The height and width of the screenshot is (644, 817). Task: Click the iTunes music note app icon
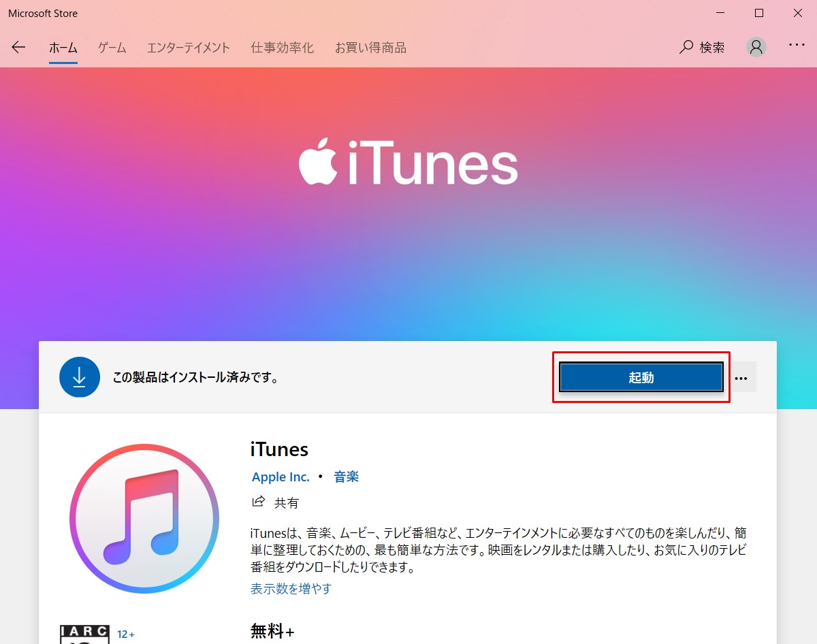tap(144, 519)
